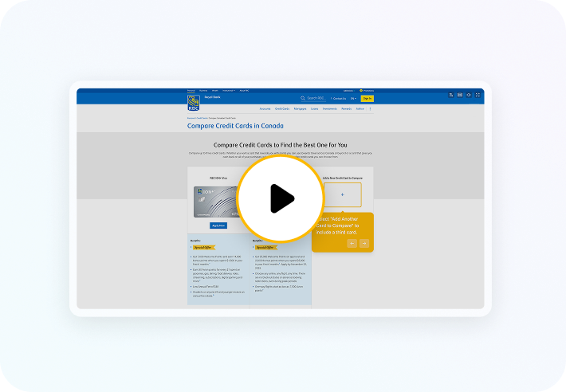Select the Wealth tab
The image size is (566, 392).
(x=214, y=91)
